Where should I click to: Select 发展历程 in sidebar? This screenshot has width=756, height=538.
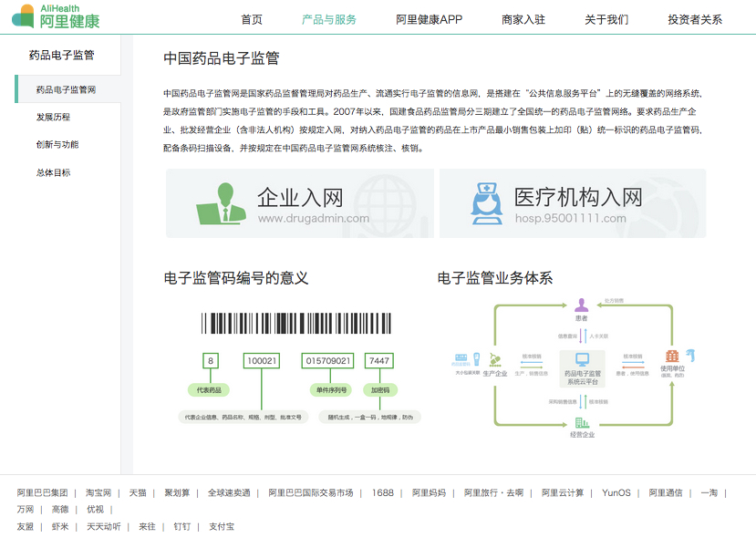(53, 117)
